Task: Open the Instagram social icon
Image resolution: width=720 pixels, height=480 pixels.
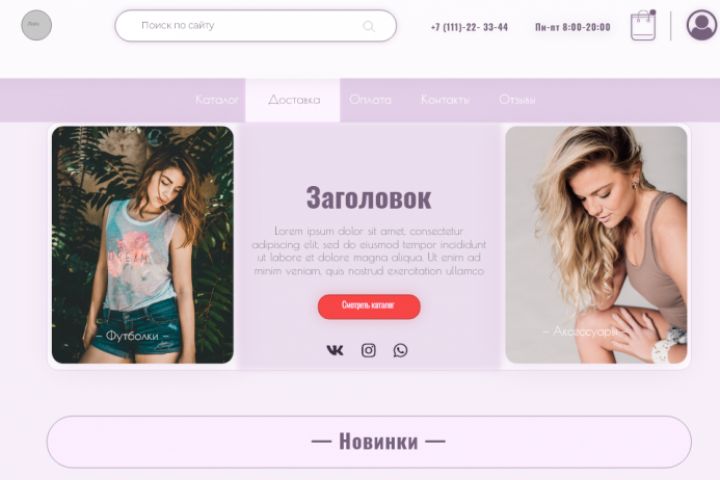Action: point(368,350)
